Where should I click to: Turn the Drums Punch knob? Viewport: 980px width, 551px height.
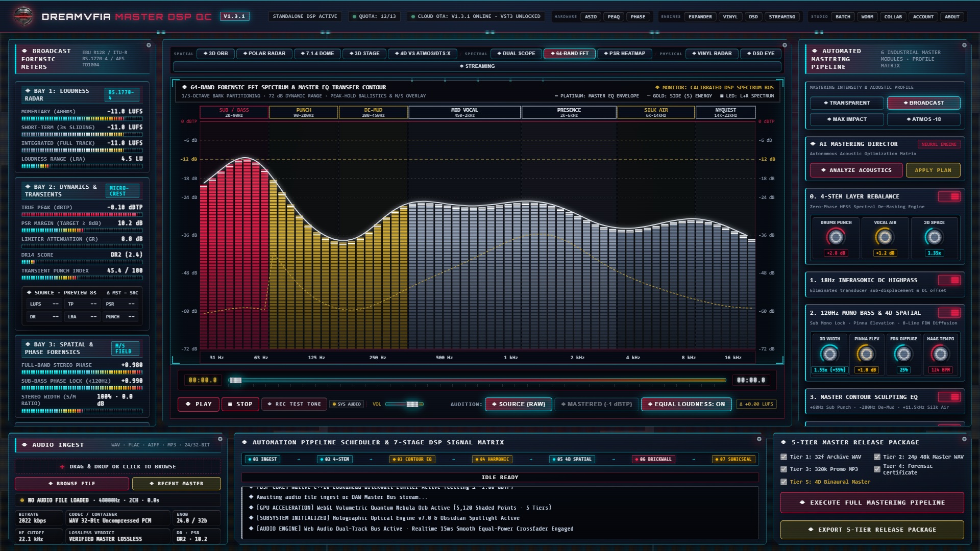(836, 237)
